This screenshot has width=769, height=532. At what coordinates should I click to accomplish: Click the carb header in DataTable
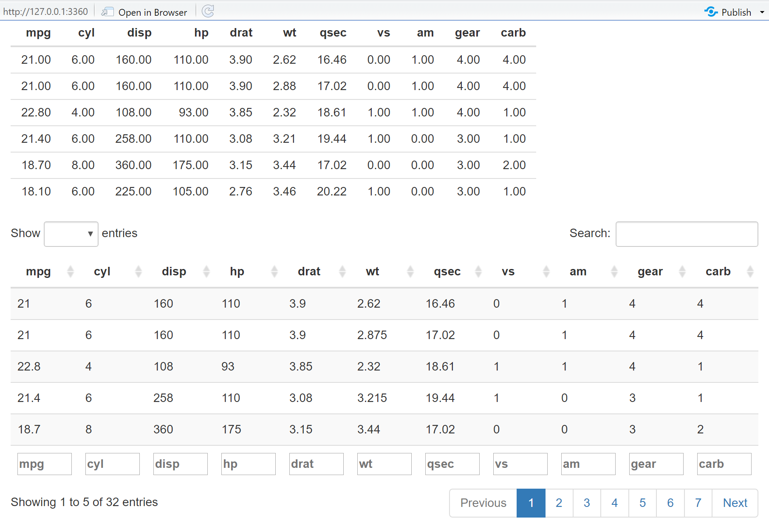pyautogui.click(x=718, y=272)
